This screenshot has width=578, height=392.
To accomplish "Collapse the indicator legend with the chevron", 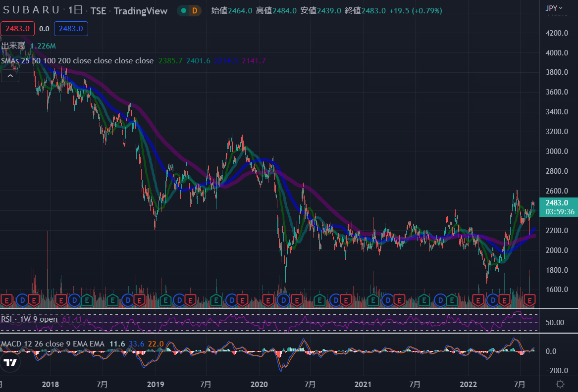I will point(10,76).
